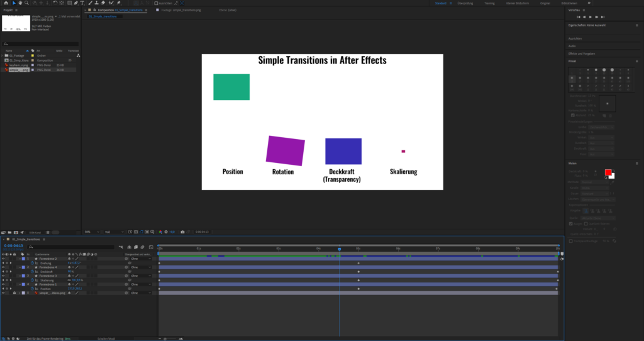Click the Project panel search field
This screenshot has height=341, width=644.
click(x=40, y=43)
